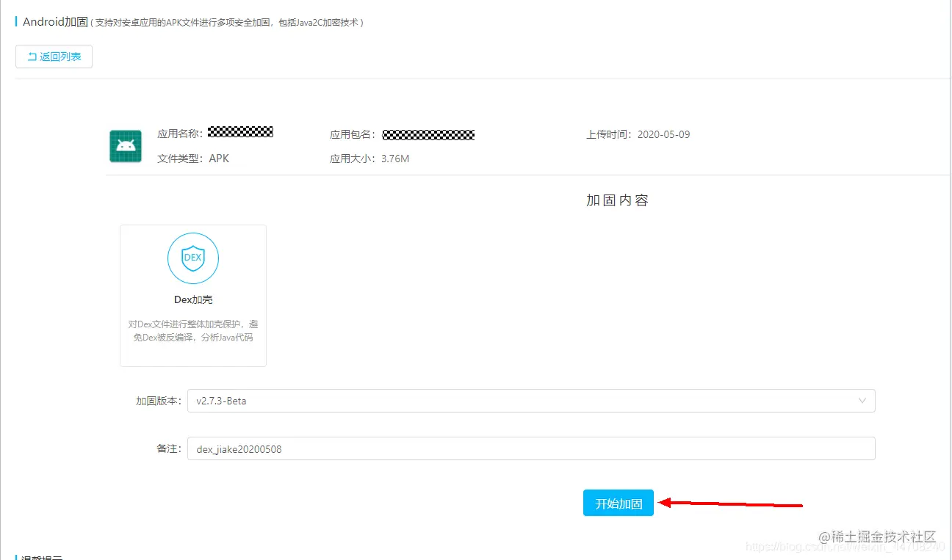Click upload time 2020-05-09
This screenshot has width=952, height=560.
click(663, 134)
